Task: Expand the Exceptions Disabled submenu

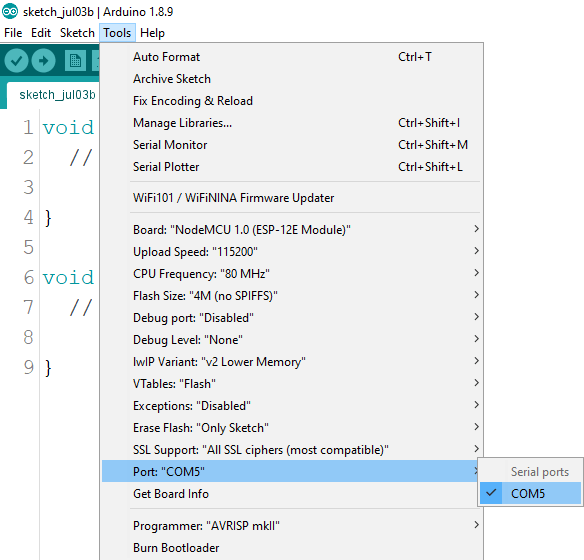Action: click(x=292, y=405)
